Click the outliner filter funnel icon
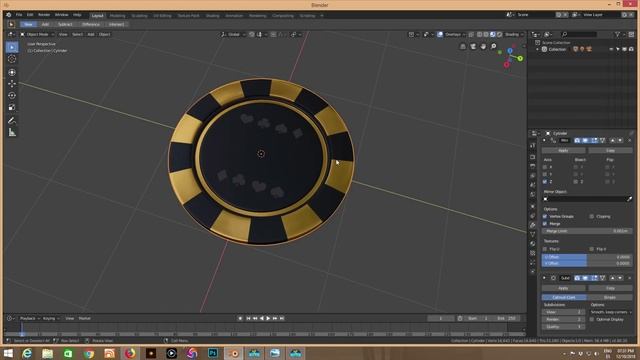Image resolution: width=640 pixels, height=360 pixels. tap(617, 35)
